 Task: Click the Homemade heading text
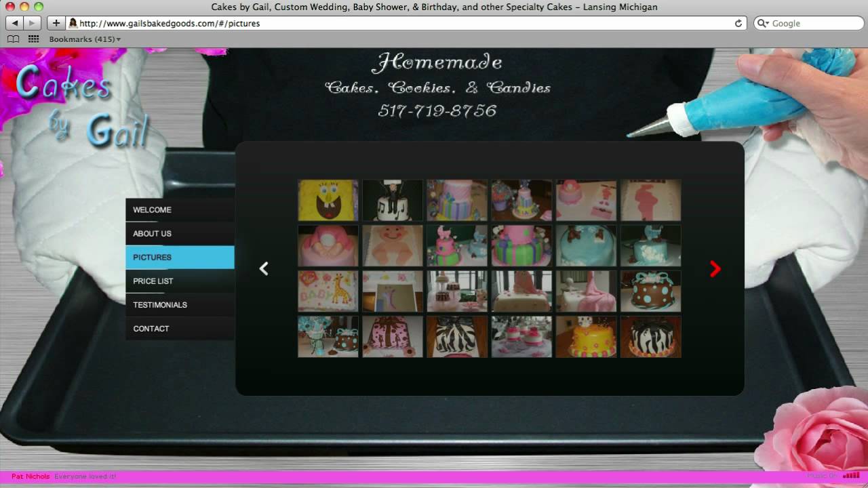[437, 63]
